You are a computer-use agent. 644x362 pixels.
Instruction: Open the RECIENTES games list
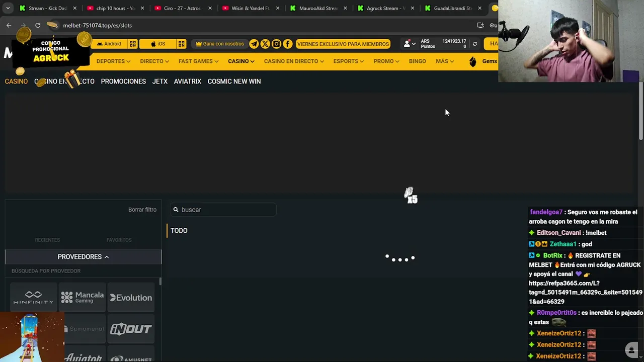pos(47,240)
